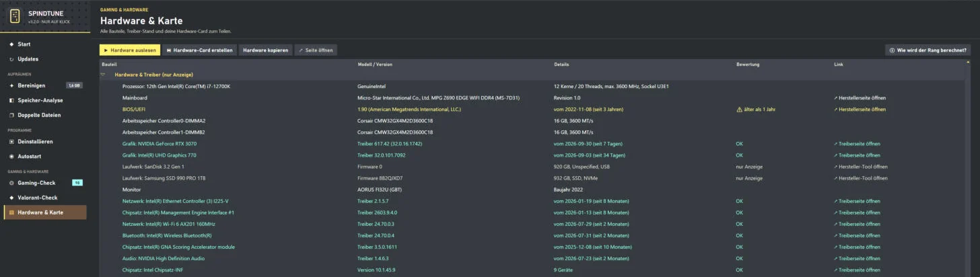Click the Bauteil column header
Viewport: 980px width, 277px height.
point(109,65)
